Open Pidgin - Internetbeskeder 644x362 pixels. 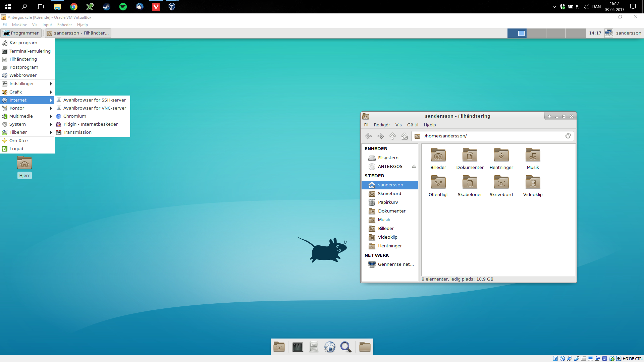(92, 124)
